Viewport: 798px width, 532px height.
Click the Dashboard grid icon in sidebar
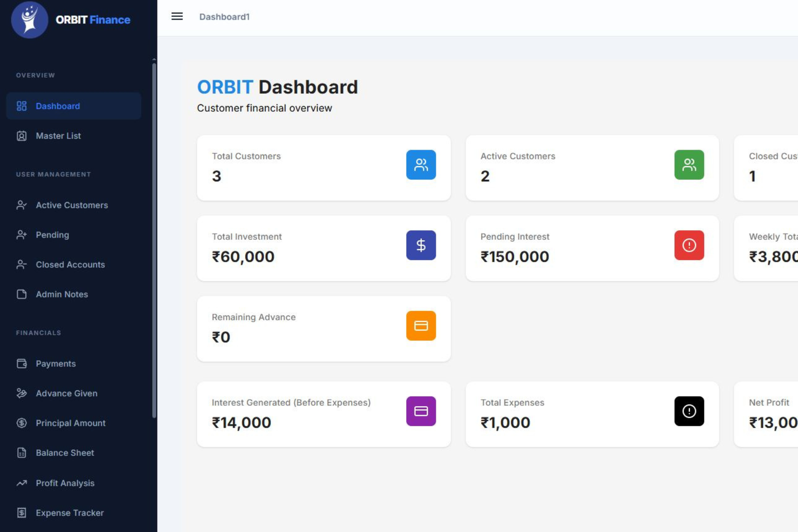(x=21, y=106)
